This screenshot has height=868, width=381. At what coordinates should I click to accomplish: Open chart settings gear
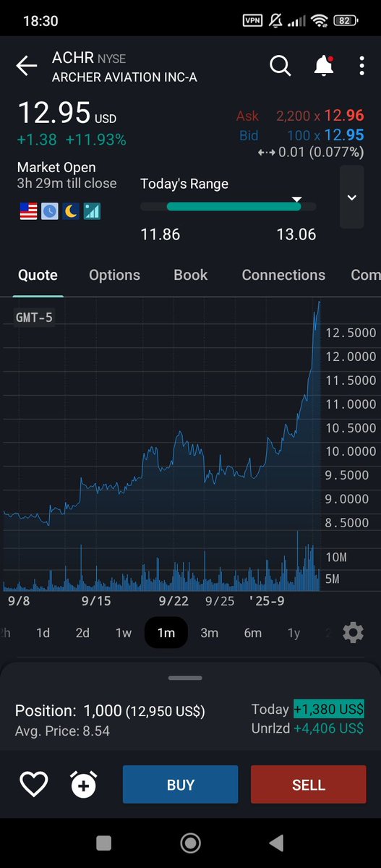(353, 633)
